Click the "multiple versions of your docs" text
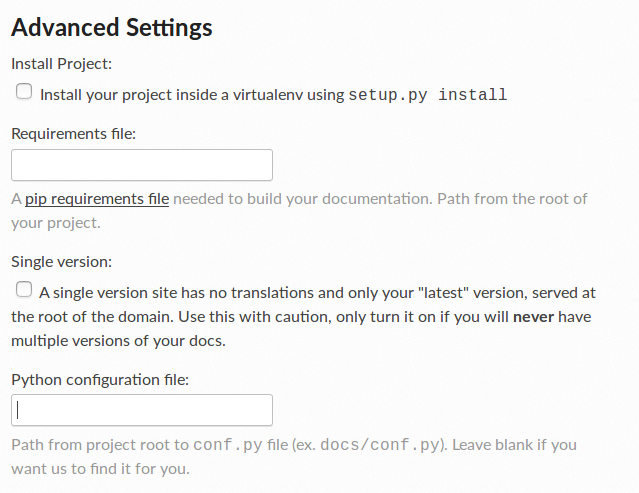The height and width of the screenshot is (493, 639). [118, 341]
